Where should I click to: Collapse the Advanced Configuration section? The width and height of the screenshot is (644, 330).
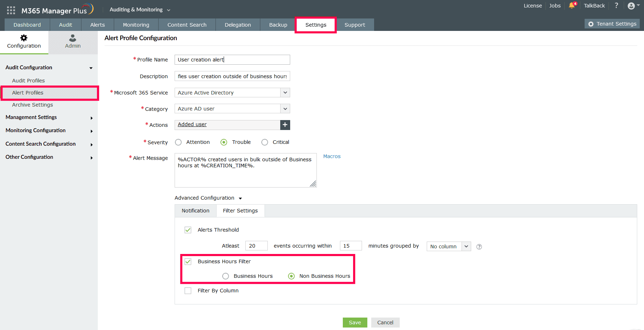tap(208, 198)
